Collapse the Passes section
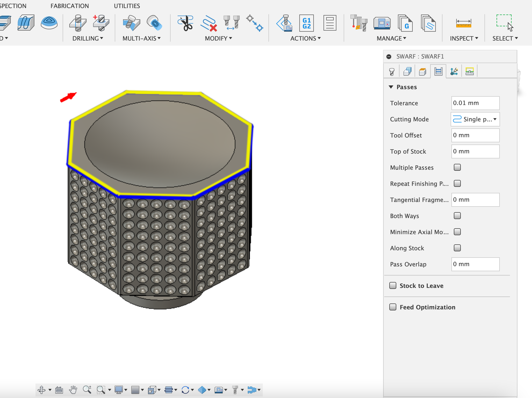This screenshot has width=532, height=398. (x=391, y=87)
